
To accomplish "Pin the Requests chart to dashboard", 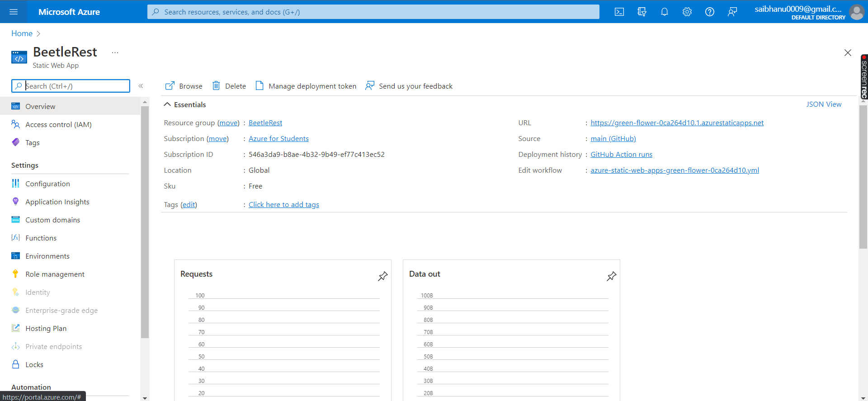I will coord(383,276).
